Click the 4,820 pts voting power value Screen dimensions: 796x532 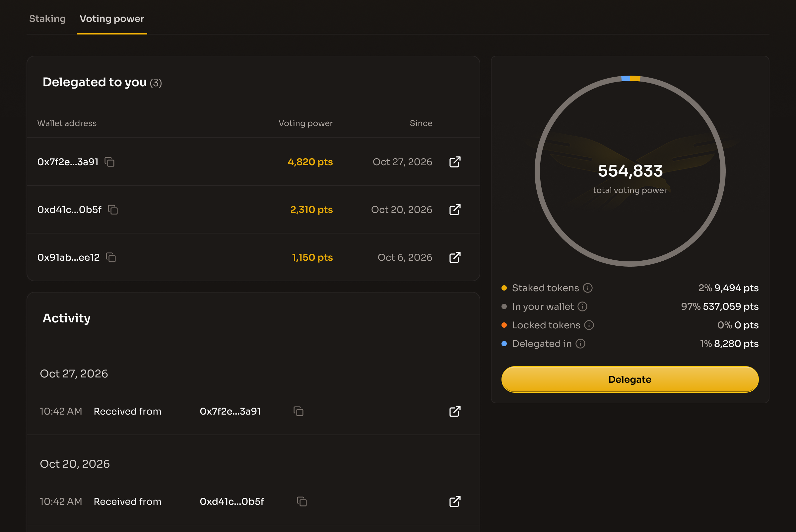coord(310,162)
